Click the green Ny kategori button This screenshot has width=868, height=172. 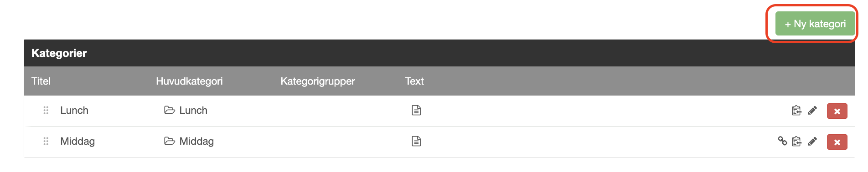pyautogui.click(x=815, y=24)
